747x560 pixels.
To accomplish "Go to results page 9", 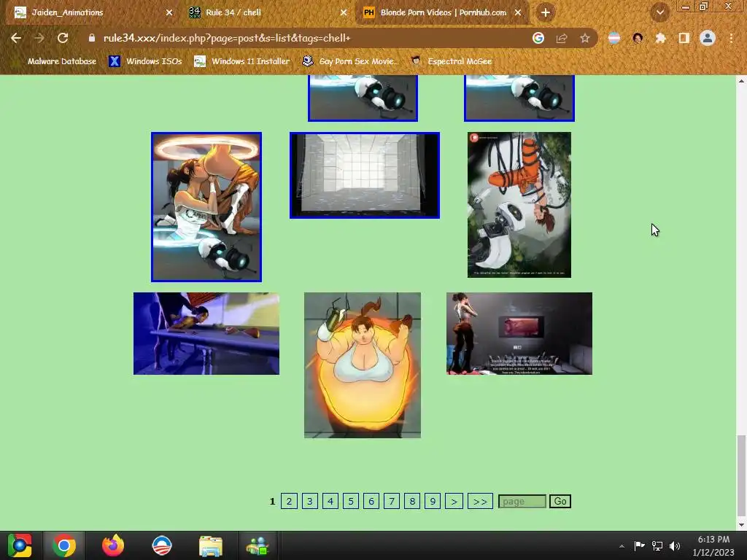I will pos(433,502).
